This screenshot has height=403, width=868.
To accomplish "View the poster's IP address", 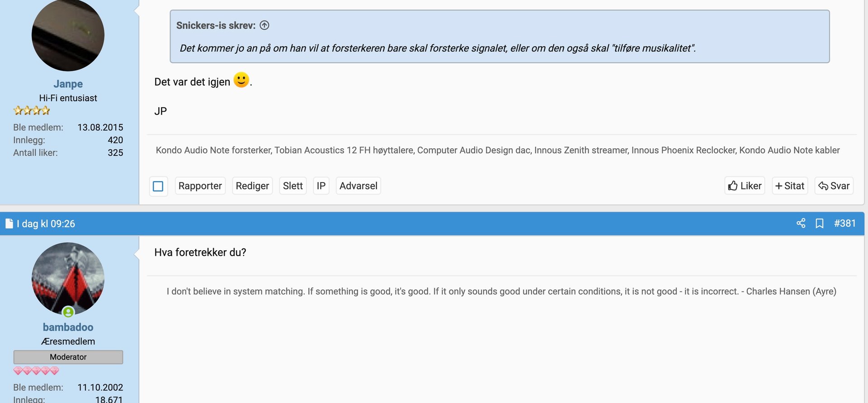I will (321, 186).
